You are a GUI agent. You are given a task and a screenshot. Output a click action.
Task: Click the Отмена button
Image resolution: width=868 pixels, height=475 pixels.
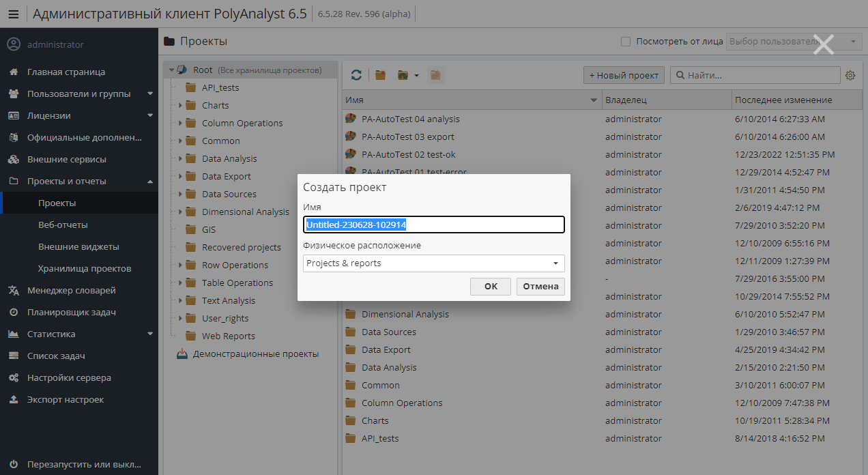[540, 287]
